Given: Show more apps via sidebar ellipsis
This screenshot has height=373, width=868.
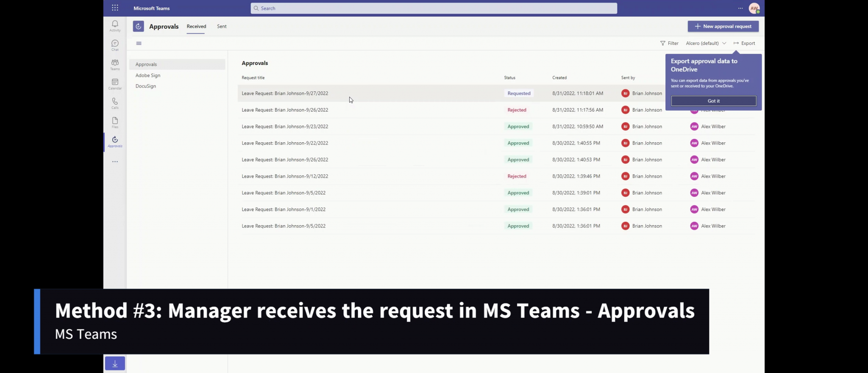Looking at the screenshot, I should 115,162.
